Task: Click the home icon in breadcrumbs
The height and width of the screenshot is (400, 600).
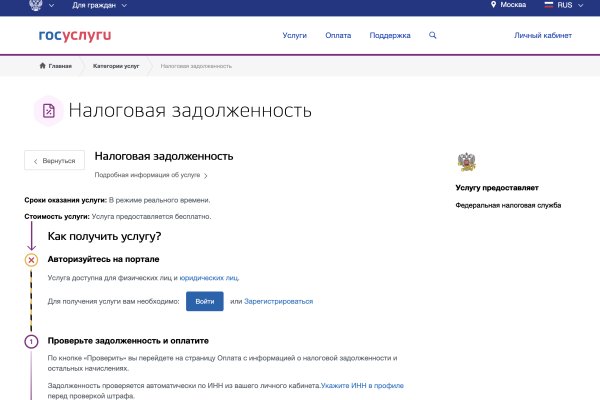Action: pyautogui.click(x=42, y=66)
